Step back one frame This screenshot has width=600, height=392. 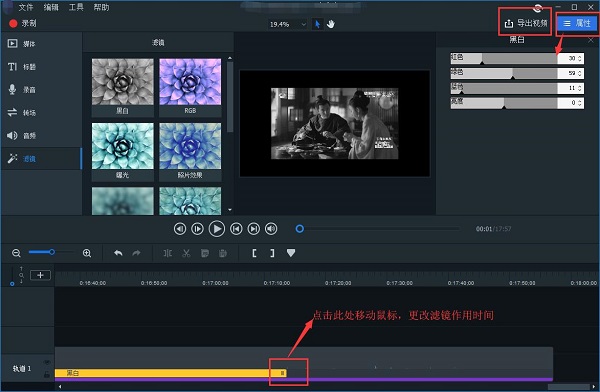click(x=180, y=229)
